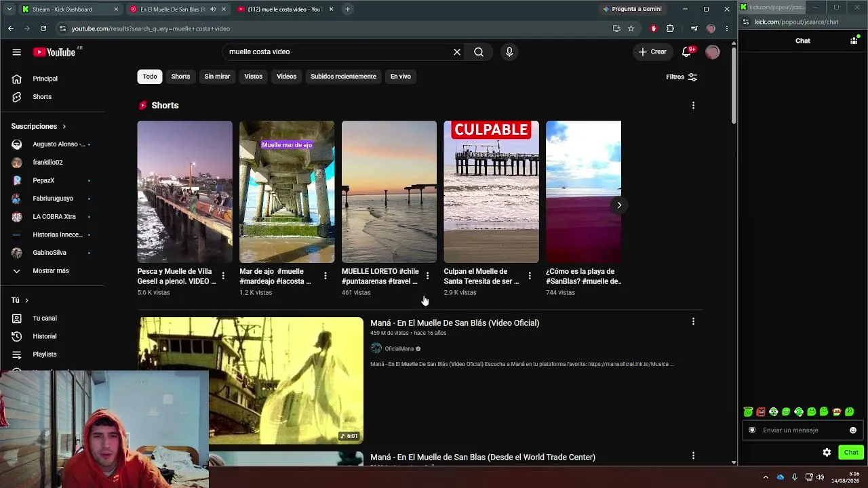Select the Videos filter chip

[x=286, y=77]
